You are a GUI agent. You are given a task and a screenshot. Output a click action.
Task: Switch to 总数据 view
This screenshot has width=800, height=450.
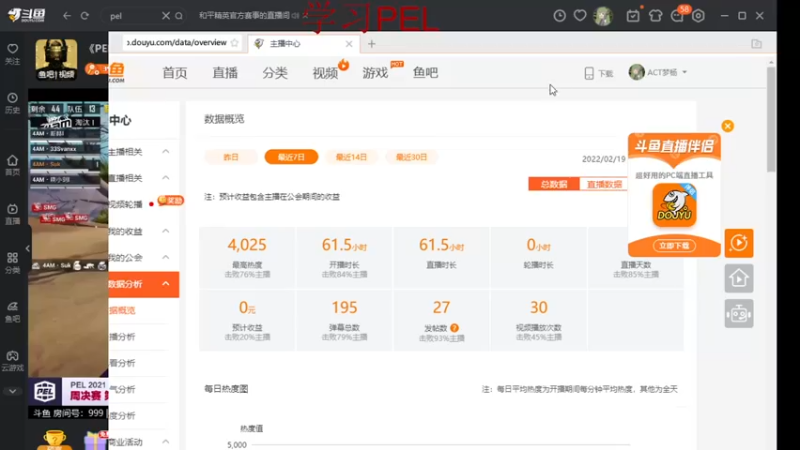coord(554,184)
